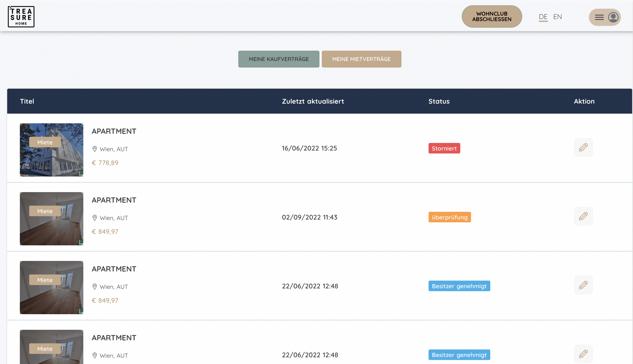
Task: Open the user profile avatar icon
Action: 613,17
